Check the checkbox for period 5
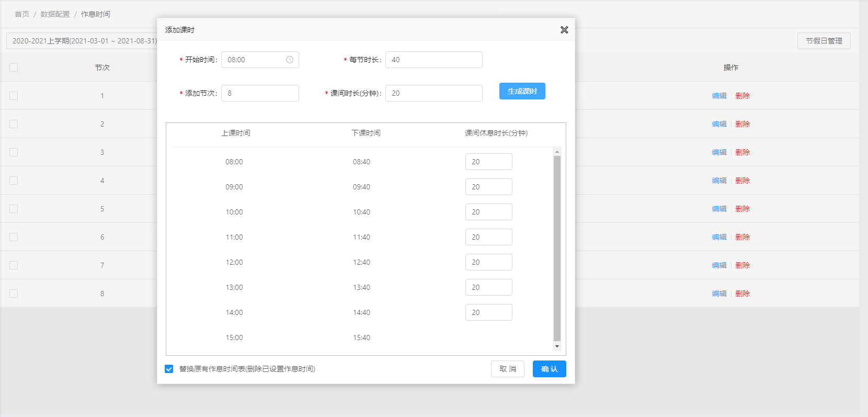Viewport: 868px width, 417px height. click(x=14, y=209)
